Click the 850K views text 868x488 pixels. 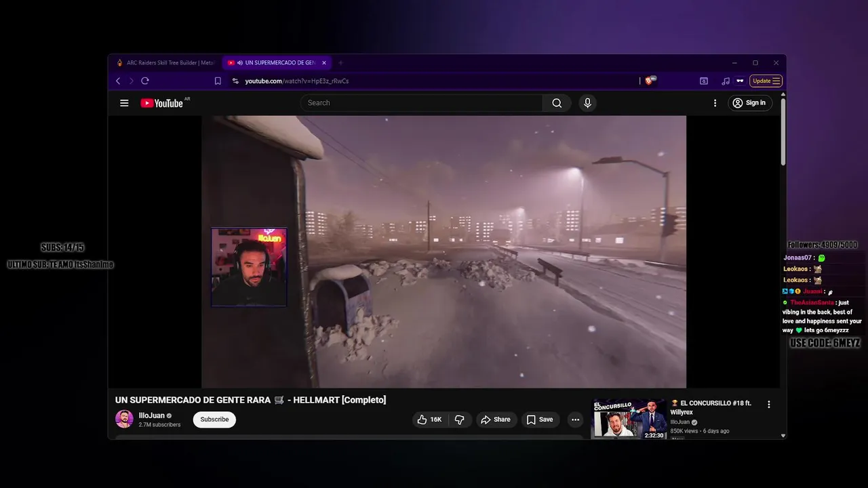point(684,431)
